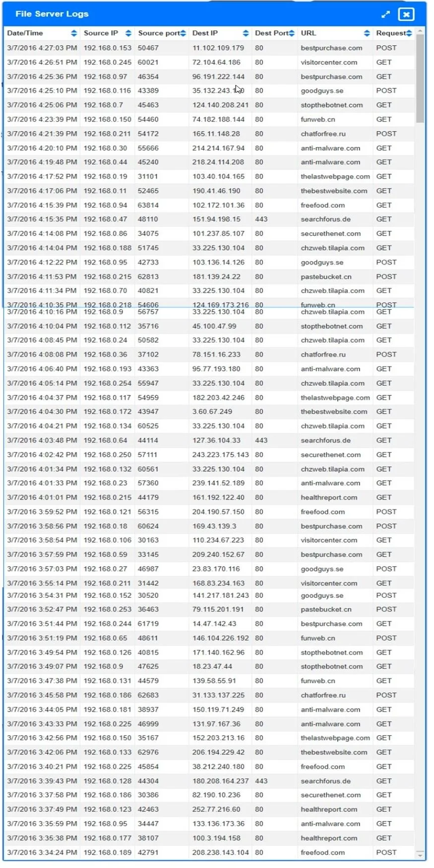Select the row with dest IP 72.104.64.186

pos(209,63)
